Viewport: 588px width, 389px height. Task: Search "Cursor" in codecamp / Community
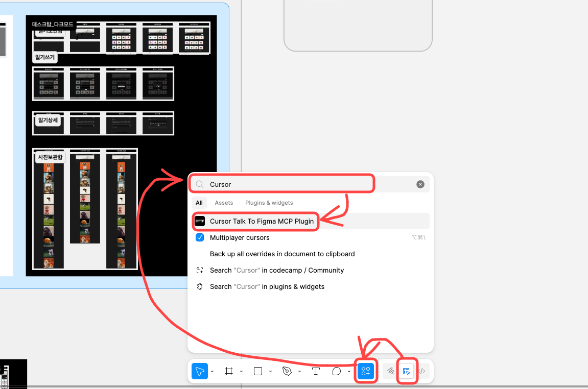[311, 270]
